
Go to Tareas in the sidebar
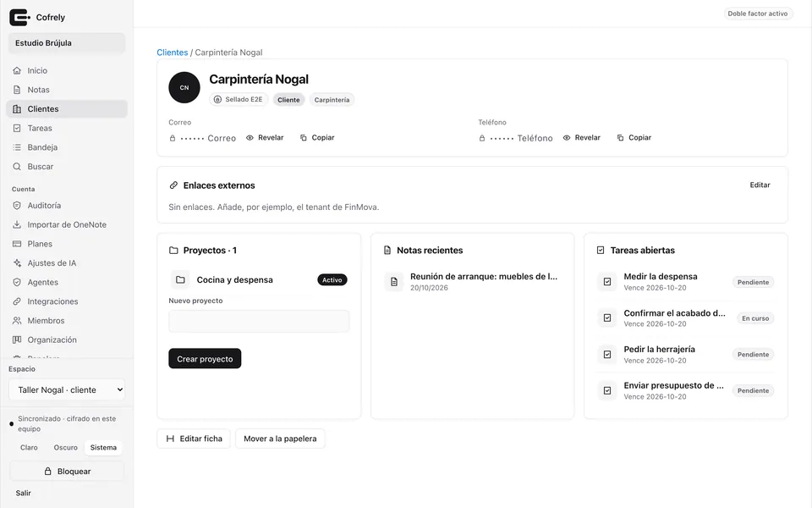[x=67, y=128]
